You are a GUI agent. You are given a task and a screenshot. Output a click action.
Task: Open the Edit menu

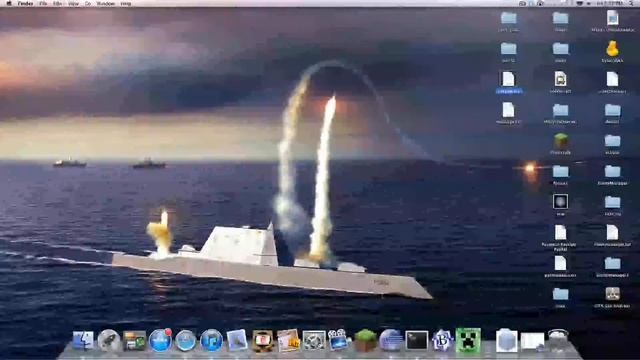point(58,3)
